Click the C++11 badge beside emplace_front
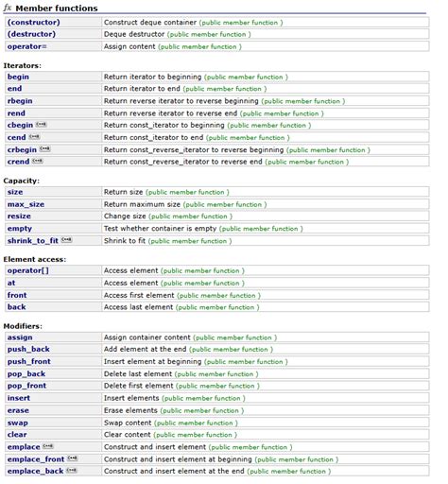This screenshot has width=448, height=484. pos(73,458)
